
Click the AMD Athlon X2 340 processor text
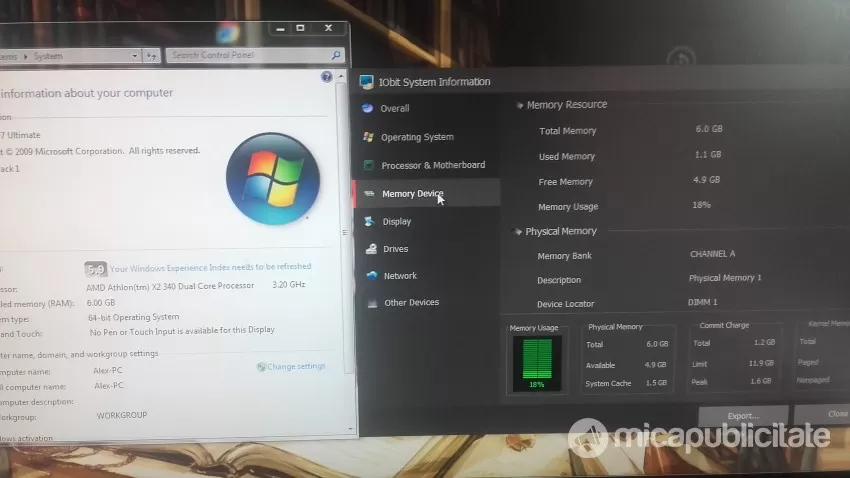(170, 286)
